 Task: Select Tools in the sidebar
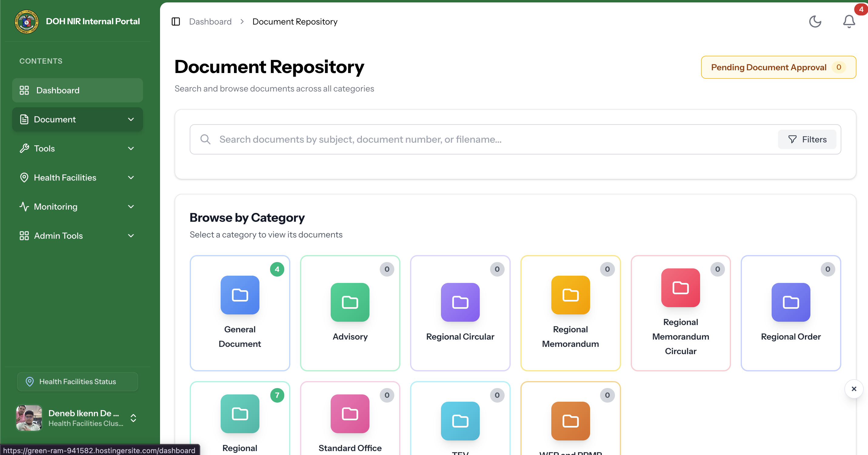click(x=78, y=148)
